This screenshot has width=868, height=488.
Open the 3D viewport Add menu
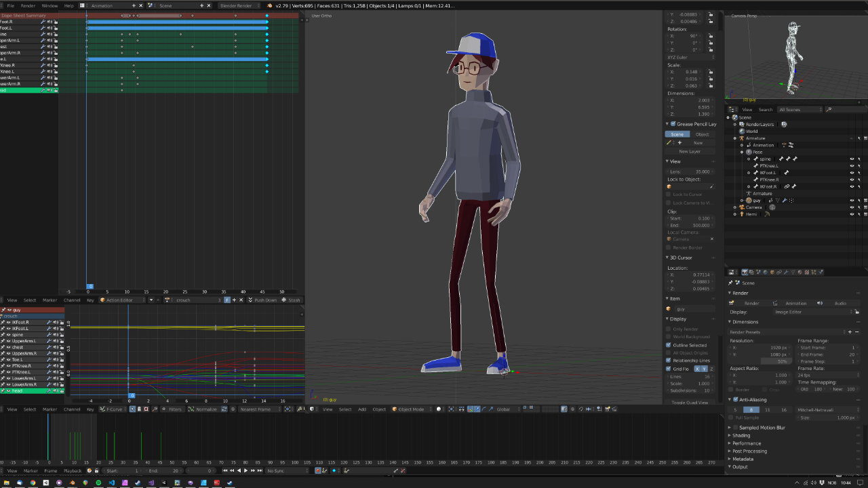click(x=362, y=409)
